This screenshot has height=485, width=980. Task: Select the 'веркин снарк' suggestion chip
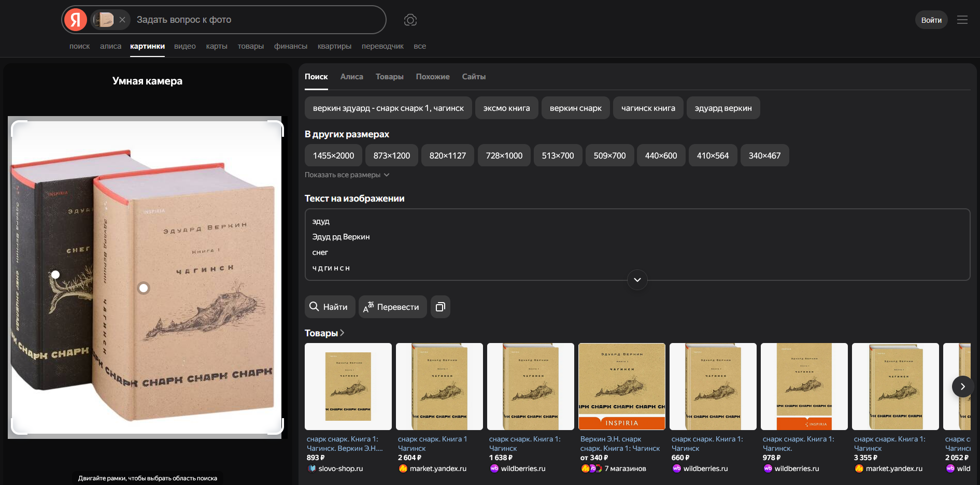pyautogui.click(x=576, y=108)
